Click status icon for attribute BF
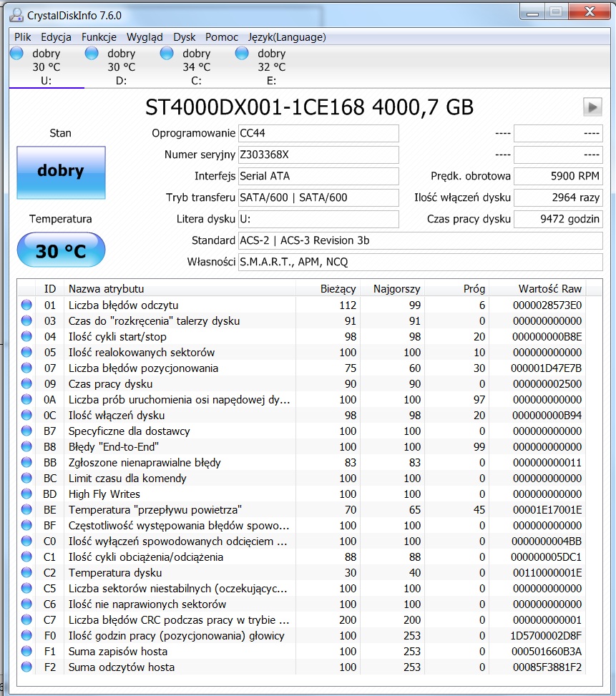This screenshot has width=616, height=696. [x=26, y=525]
